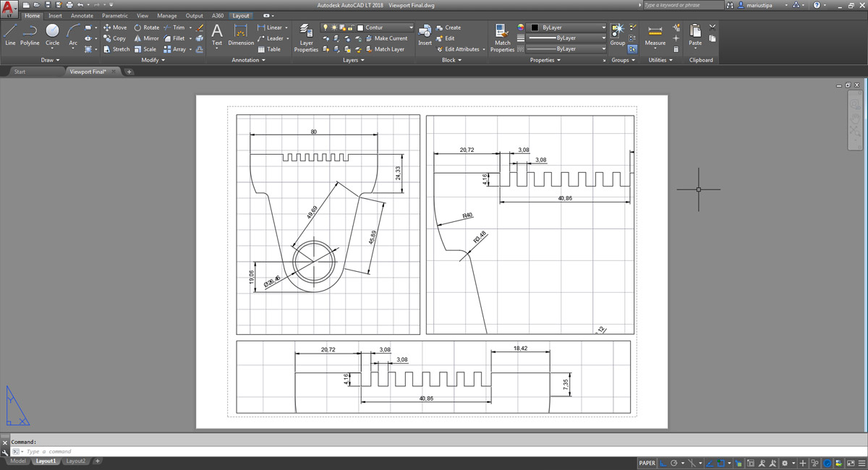868x470 pixels.
Task: Switch to the Annotate ribbon tab
Action: pos(82,15)
